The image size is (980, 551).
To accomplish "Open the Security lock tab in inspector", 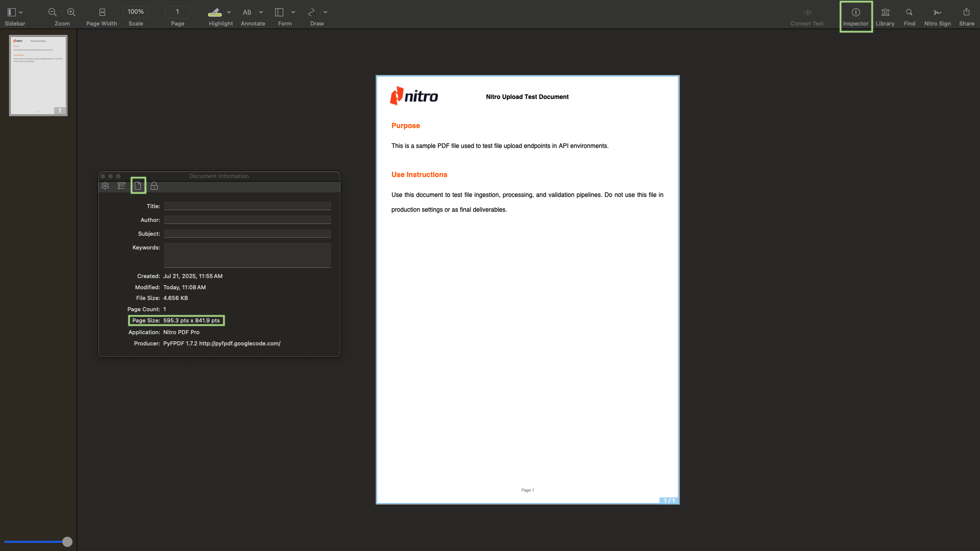I will (x=154, y=186).
